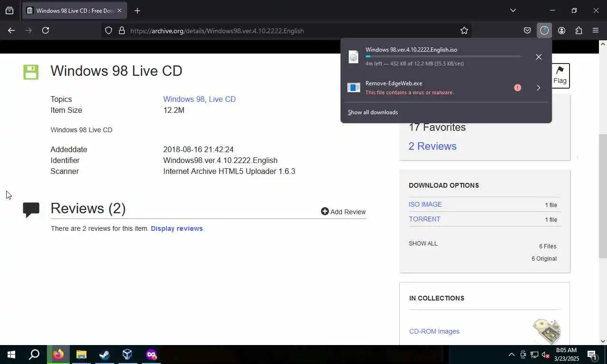Download the TORRENT option
This screenshot has width=607, height=364.
coord(424,219)
